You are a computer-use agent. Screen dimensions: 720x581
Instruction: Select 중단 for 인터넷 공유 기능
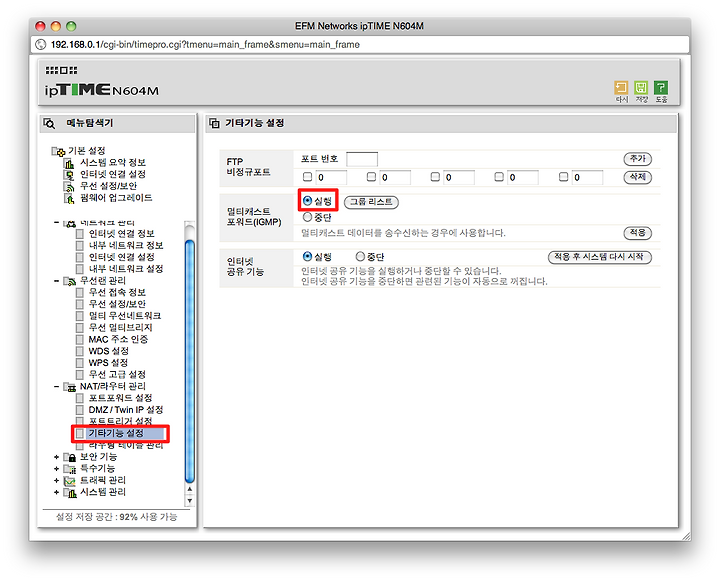pyautogui.click(x=360, y=256)
